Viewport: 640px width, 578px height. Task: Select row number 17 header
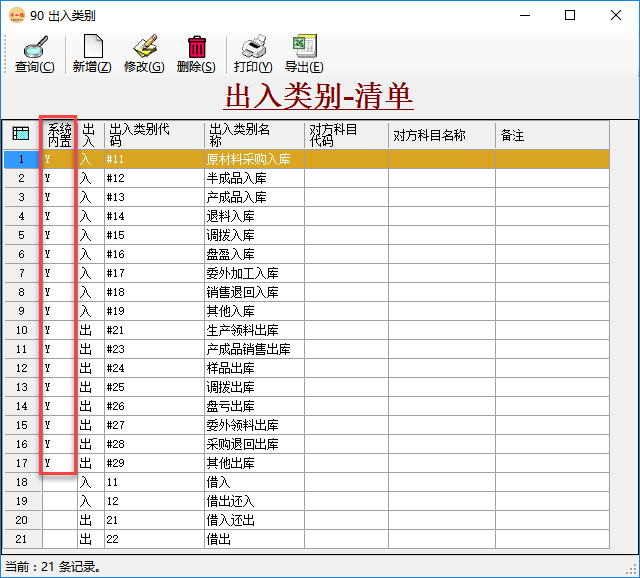[x=21, y=463]
